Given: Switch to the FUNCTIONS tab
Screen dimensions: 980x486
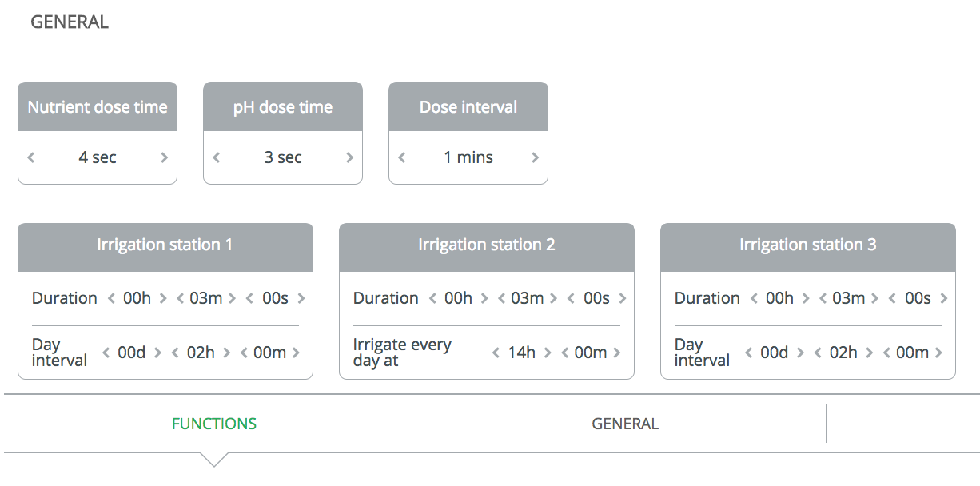Looking at the screenshot, I should tap(214, 424).
